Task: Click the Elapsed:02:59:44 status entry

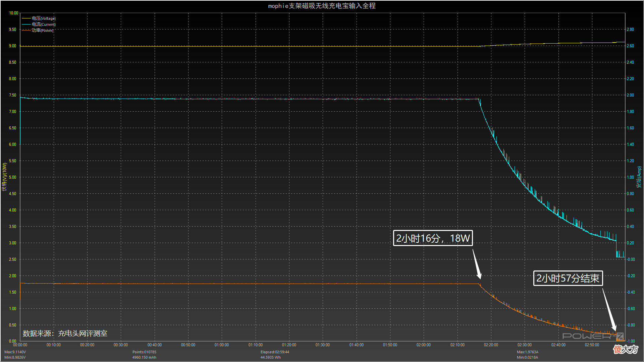Action: tap(275, 352)
